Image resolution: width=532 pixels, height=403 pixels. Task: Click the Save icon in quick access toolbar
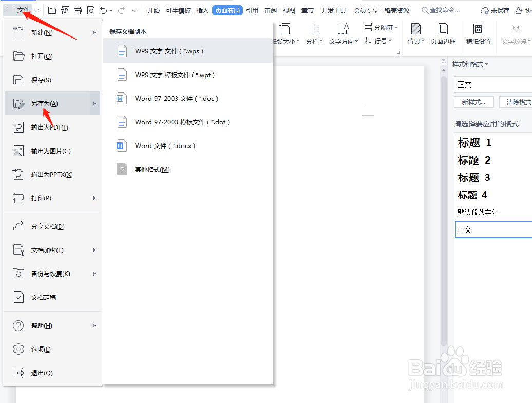coord(52,10)
